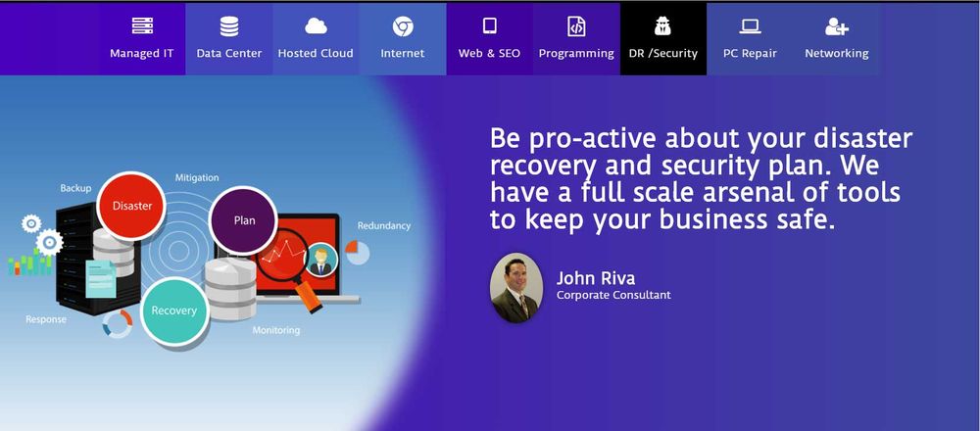Click the DR /Security spy icon

(x=662, y=26)
